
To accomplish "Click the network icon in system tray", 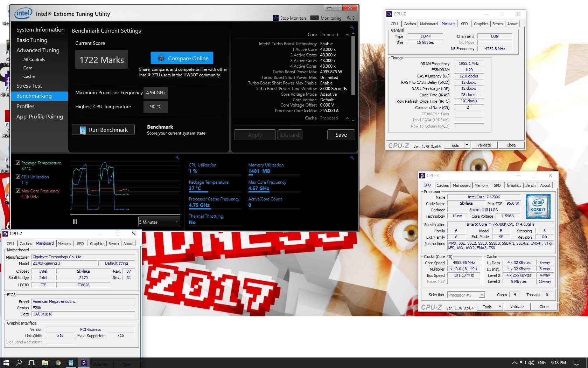I will pos(523,363).
